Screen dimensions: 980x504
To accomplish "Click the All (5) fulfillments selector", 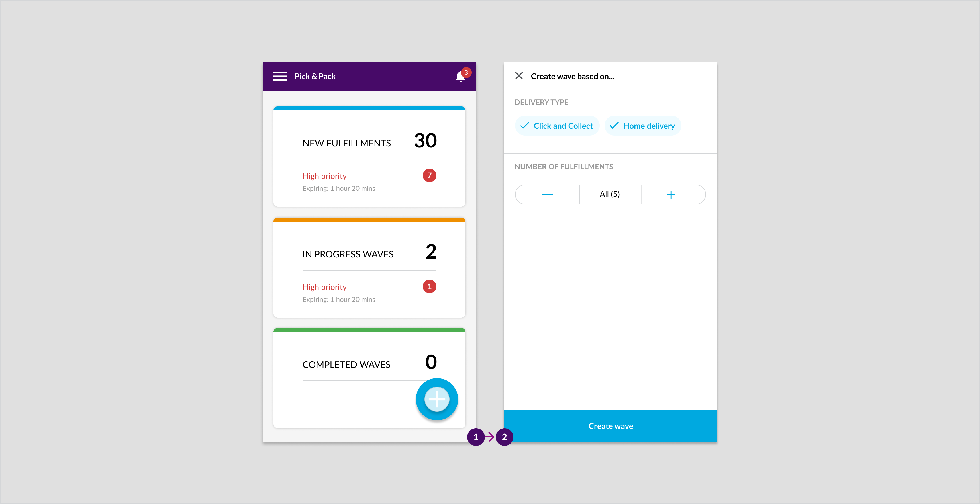I will point(610,194).
